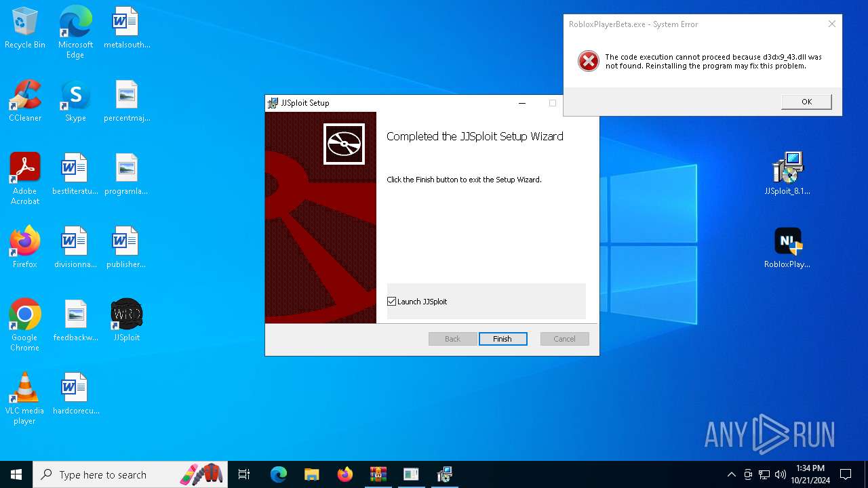Launch the Microsoft Edge desktop shortcut
This screenshot has height=488, width=868.
(75, 33)
